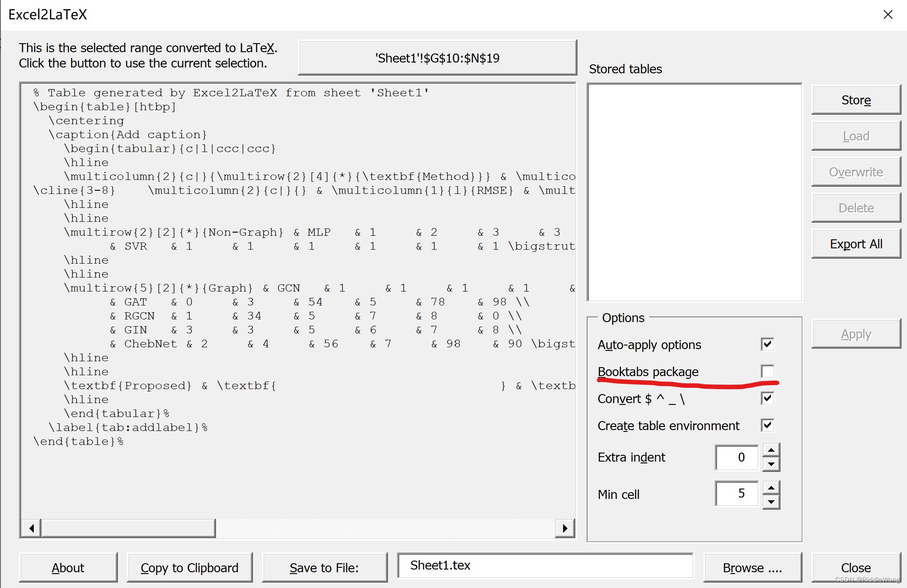This screenshot has width=907, height=588.
Task: Uncheck the Convert $ ^ _ \ option
Action: click(x=768, y=398)
